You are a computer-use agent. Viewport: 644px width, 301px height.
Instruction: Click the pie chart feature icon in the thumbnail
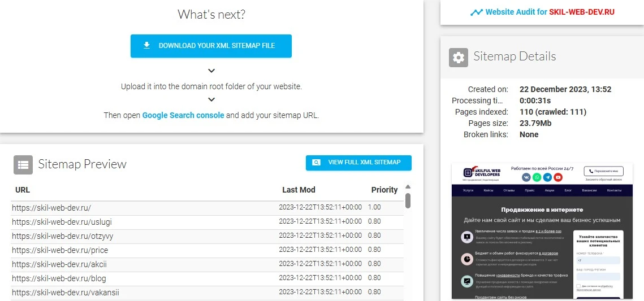[467, 260]
